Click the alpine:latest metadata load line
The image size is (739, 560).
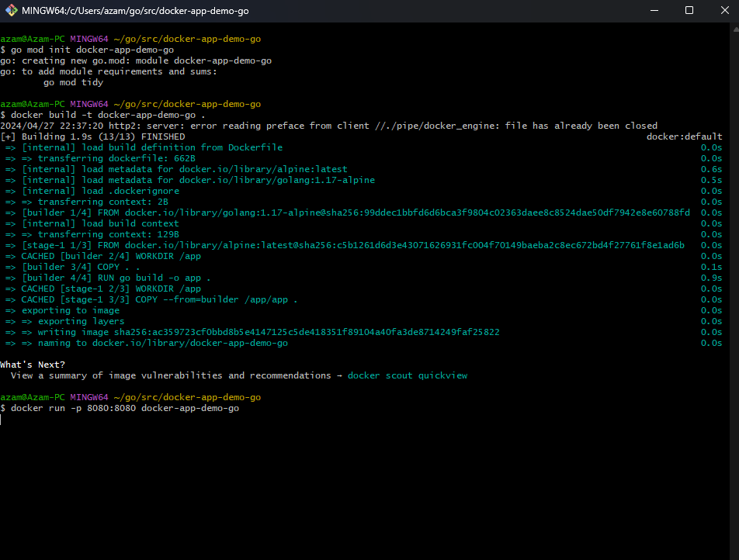click(x=176, y=169)
